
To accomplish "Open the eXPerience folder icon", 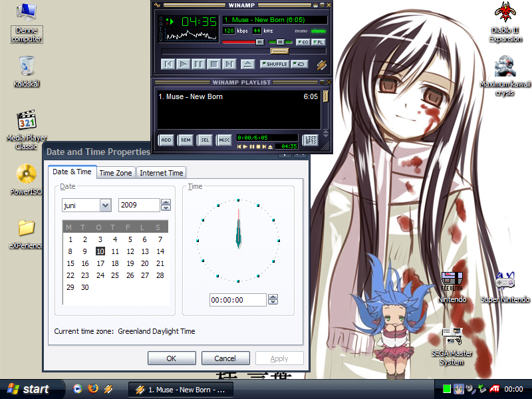I will click(x=26, y=234).
